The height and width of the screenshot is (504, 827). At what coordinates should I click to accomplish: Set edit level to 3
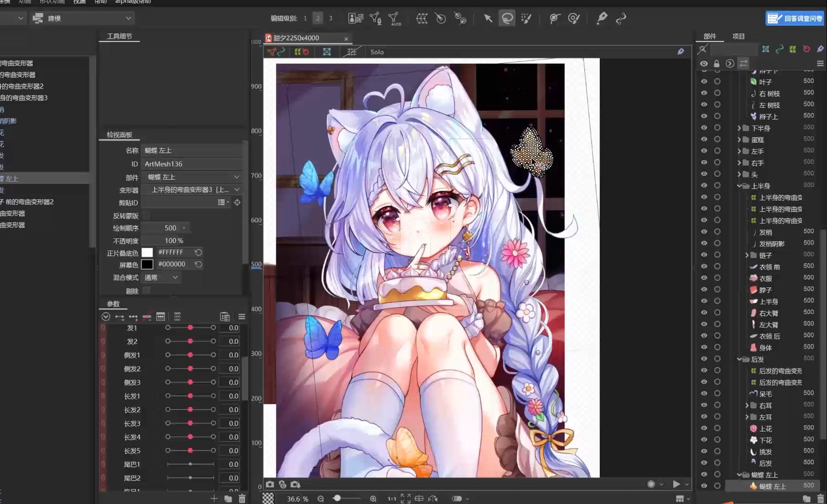331,18
